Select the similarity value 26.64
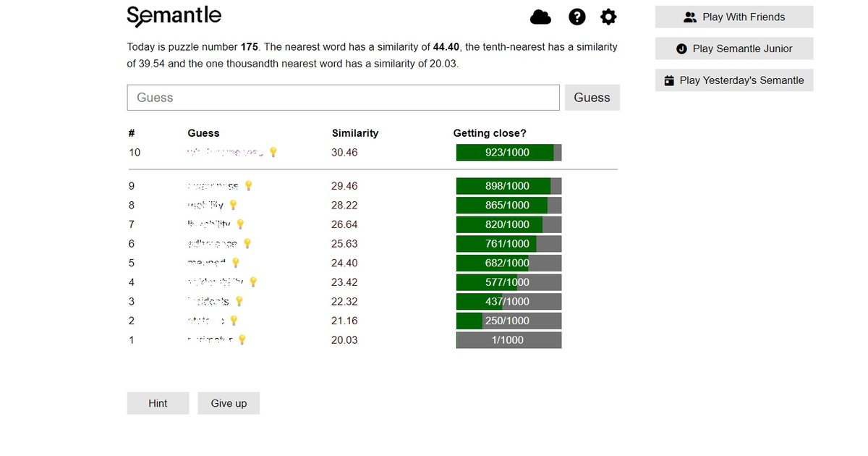This screenshot has height=456, width=868. point(344,224)
